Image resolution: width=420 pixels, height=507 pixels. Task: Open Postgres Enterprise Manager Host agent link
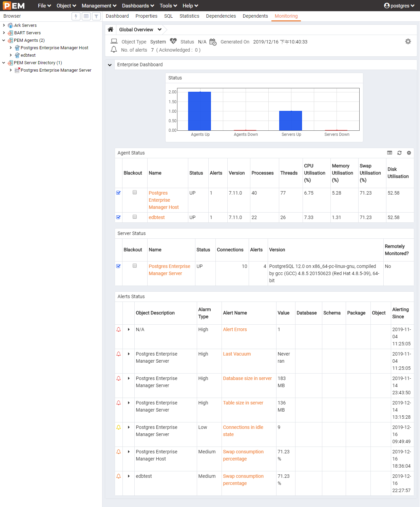(x=164, y=200)
